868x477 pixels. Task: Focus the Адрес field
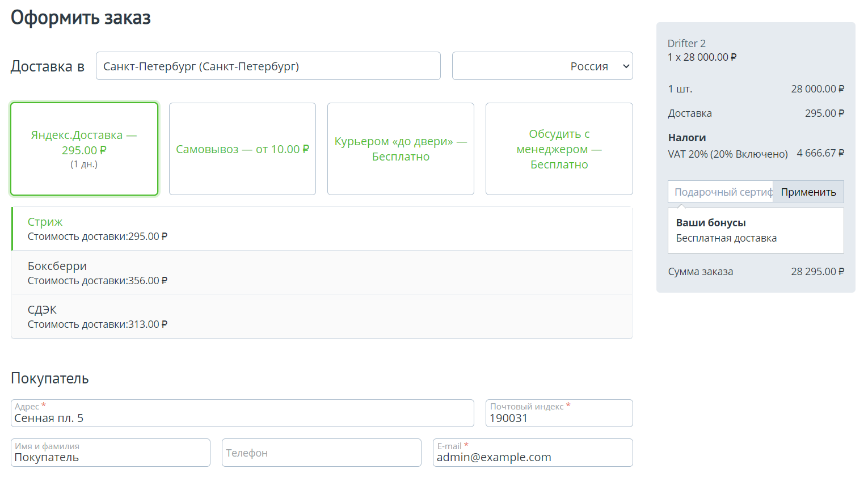click(x=242, y=418)
